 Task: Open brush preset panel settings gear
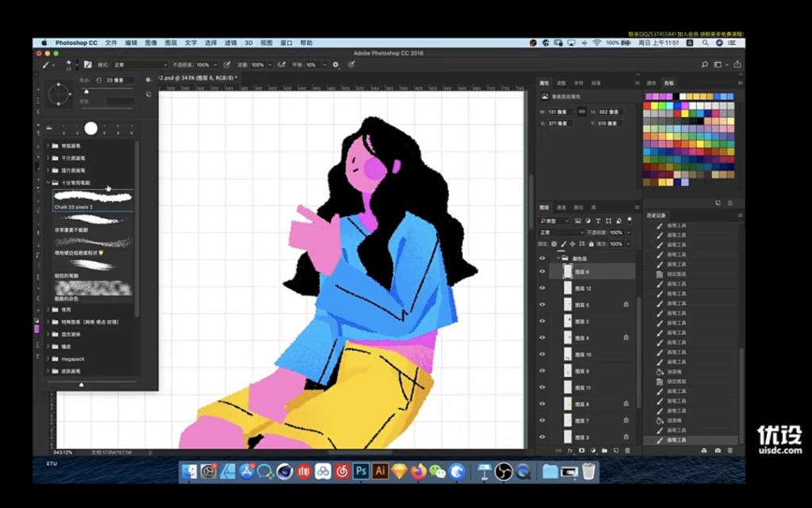[x=148, y=80]
